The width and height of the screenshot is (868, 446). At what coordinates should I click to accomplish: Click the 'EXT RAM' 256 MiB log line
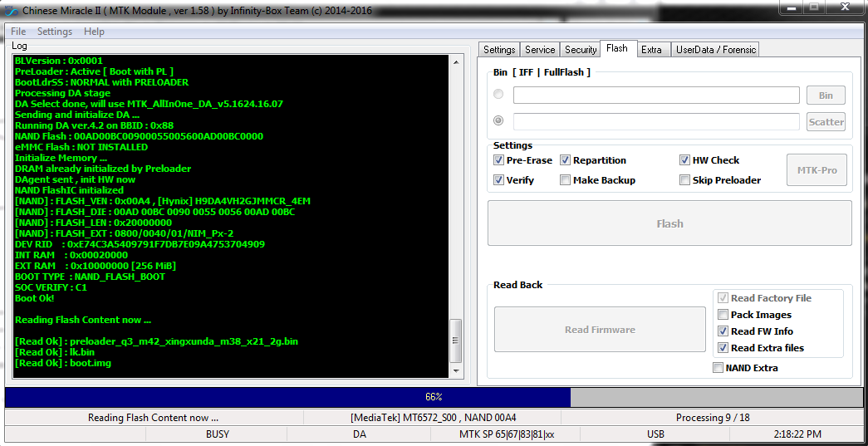pyautogui.click(x=96, y=266)
